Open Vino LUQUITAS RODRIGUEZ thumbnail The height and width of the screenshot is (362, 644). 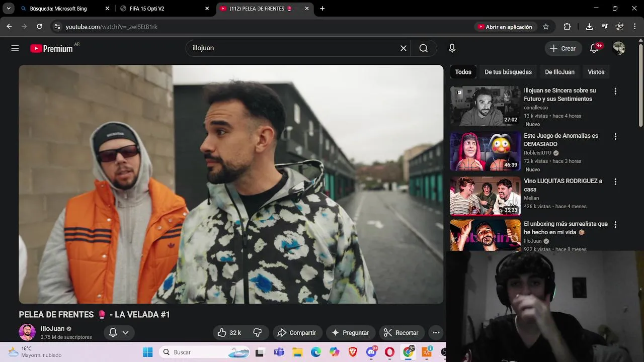485,196
